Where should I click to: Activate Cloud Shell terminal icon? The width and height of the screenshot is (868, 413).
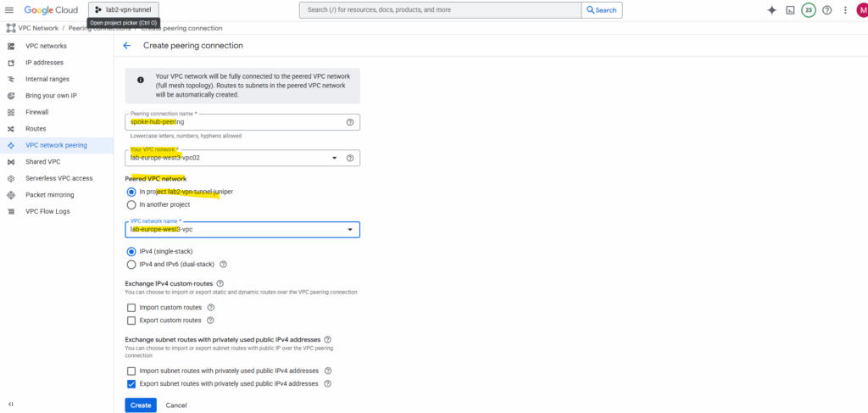(x=790, y=10)
